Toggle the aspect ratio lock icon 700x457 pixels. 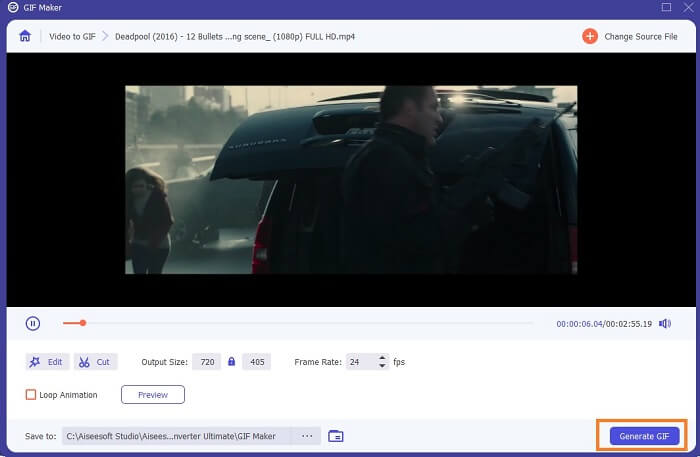[x=231, y=361]
